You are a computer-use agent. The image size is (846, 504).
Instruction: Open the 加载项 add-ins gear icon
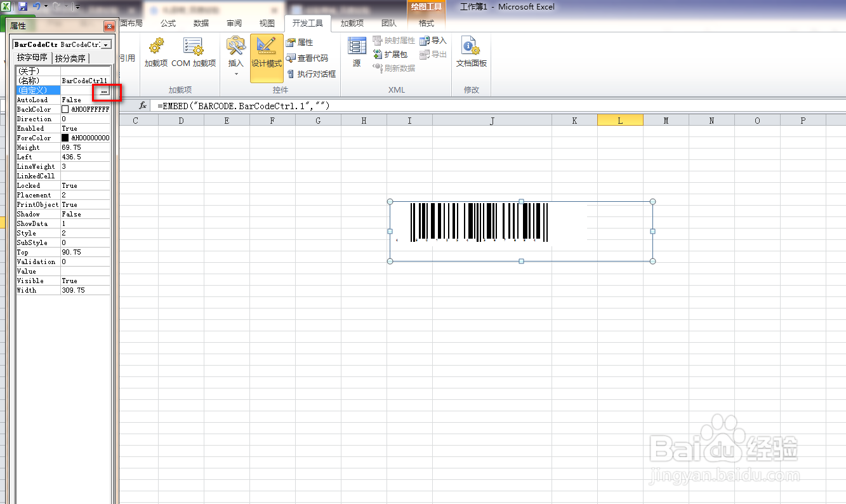(x=155, y=52)
